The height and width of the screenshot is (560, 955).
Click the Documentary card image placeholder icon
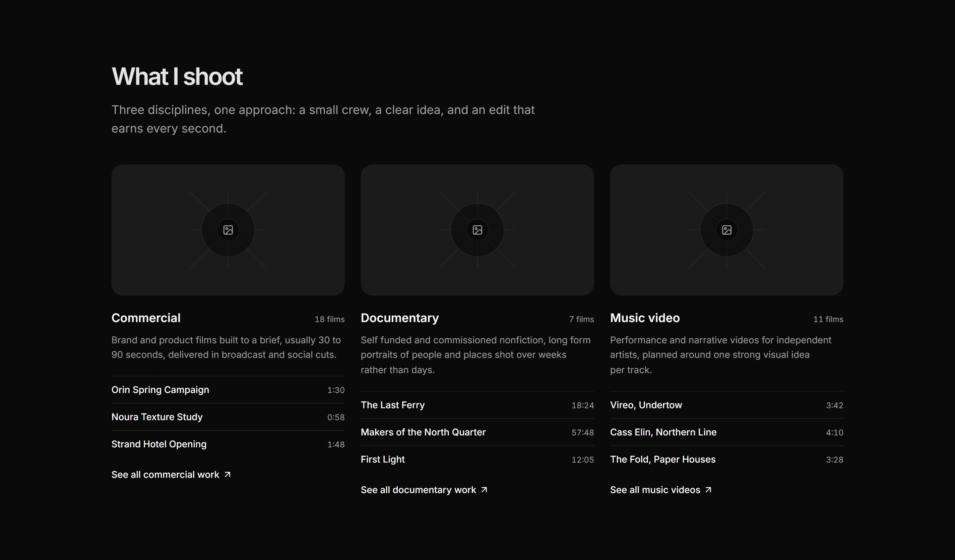coord(477,230)
